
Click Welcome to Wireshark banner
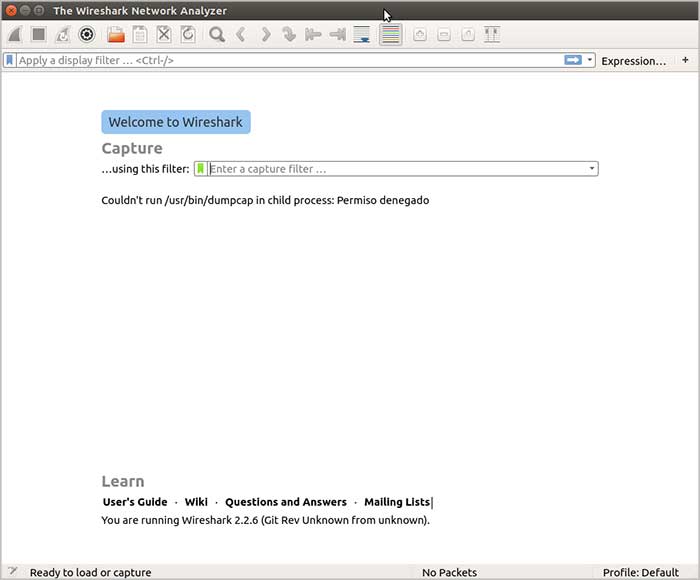point(176,122)
